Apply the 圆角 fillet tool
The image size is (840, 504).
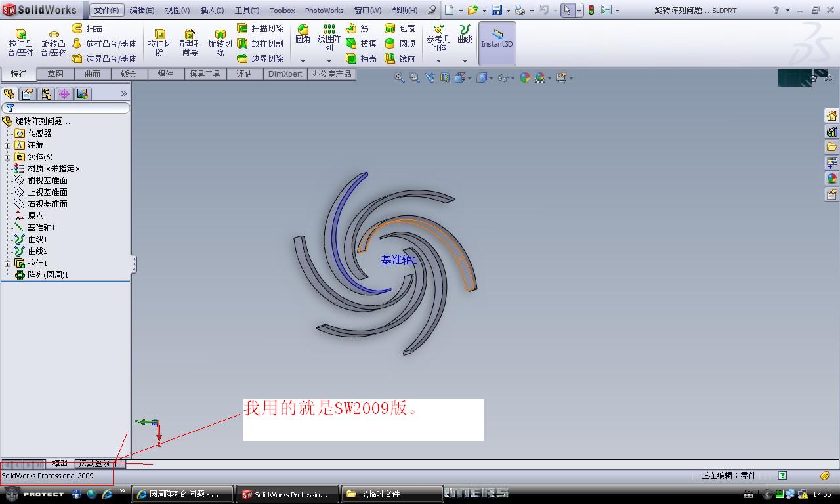[x=303, y=35]
